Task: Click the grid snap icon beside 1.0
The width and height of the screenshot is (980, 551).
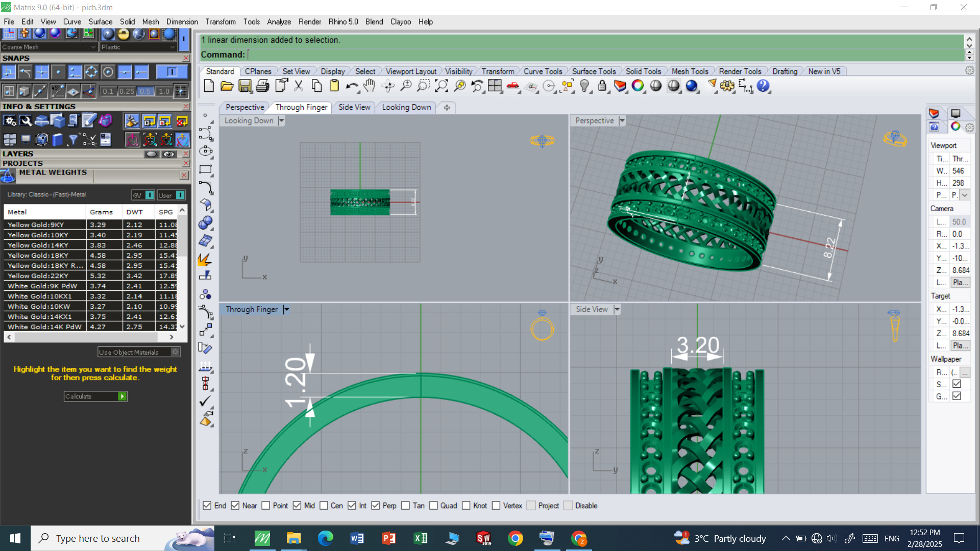Action: click(x=181, y=91)
